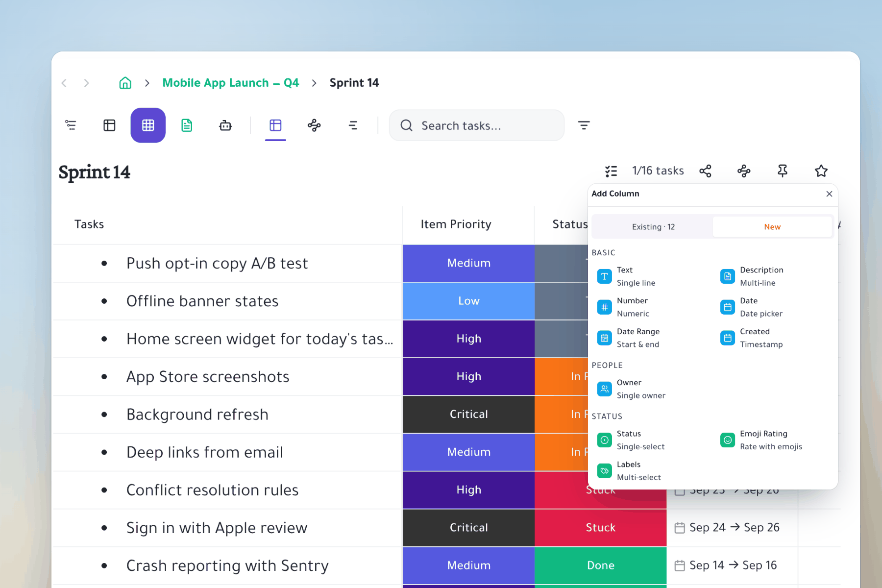The height and width of the screenshot is (588, 882).
Task: Click the Search tasks input field
Action: (x=477, y=125)
